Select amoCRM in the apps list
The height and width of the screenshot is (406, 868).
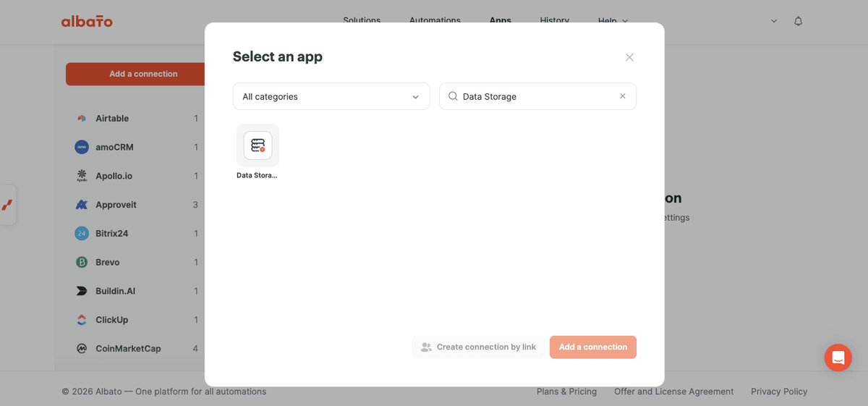(136, 147)
